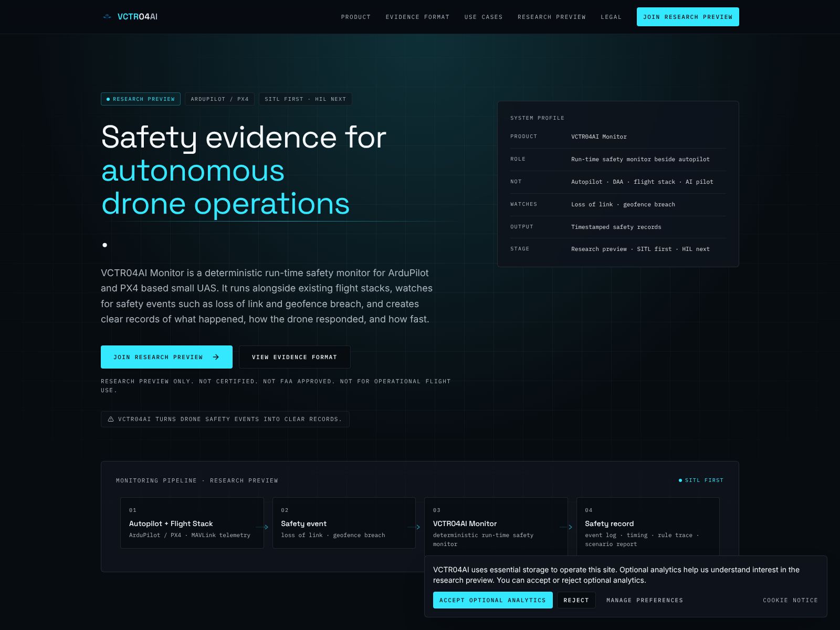Go to Evidence Format in the navigation

(418, 17)
